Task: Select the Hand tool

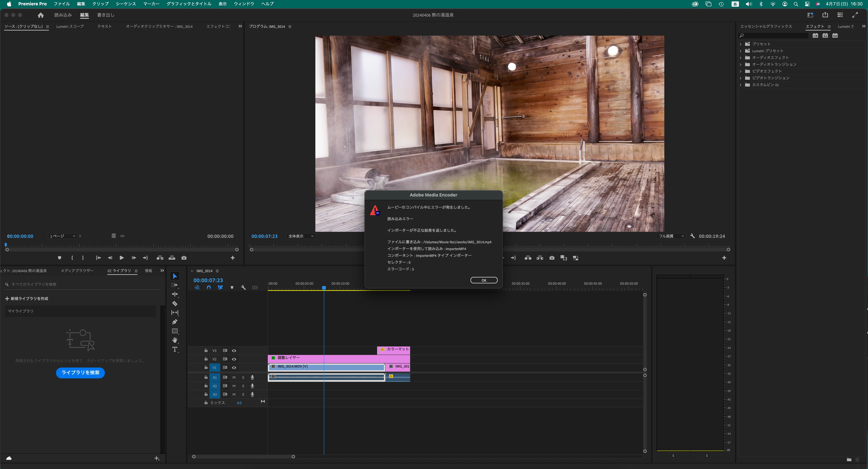Action: click(174, 340)
